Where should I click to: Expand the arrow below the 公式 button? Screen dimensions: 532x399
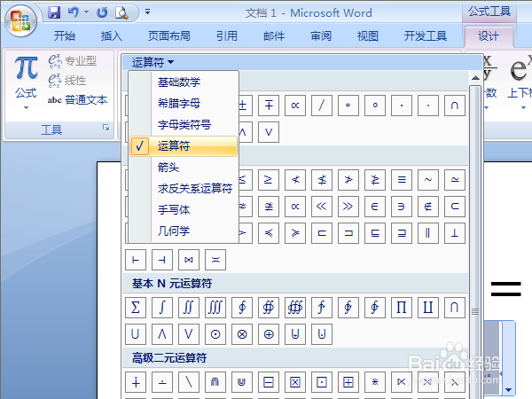click(26, 108)
